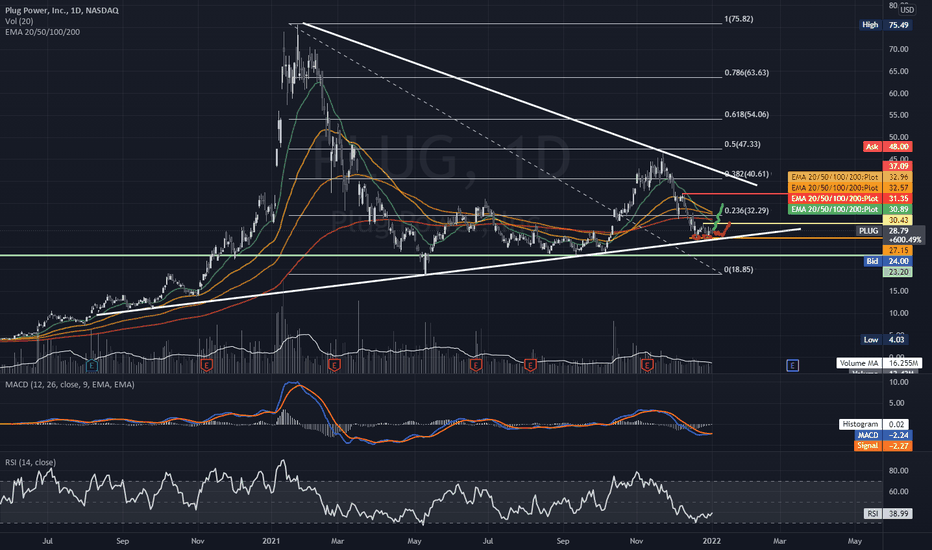Click the Ask 48.00 price label

click(x=887, y=146)
